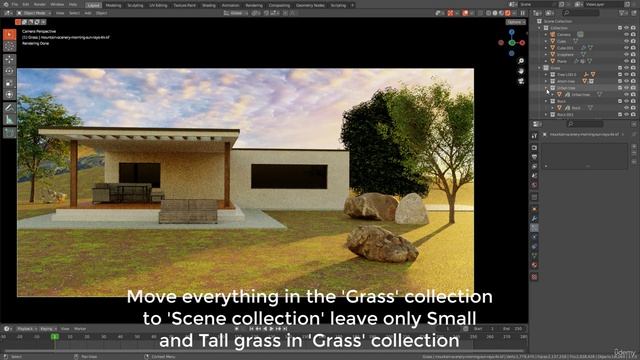The height and width of the screenshot is (360, 640).
Task: Activate the Select Box tool
Action: [x=9, y=34]
